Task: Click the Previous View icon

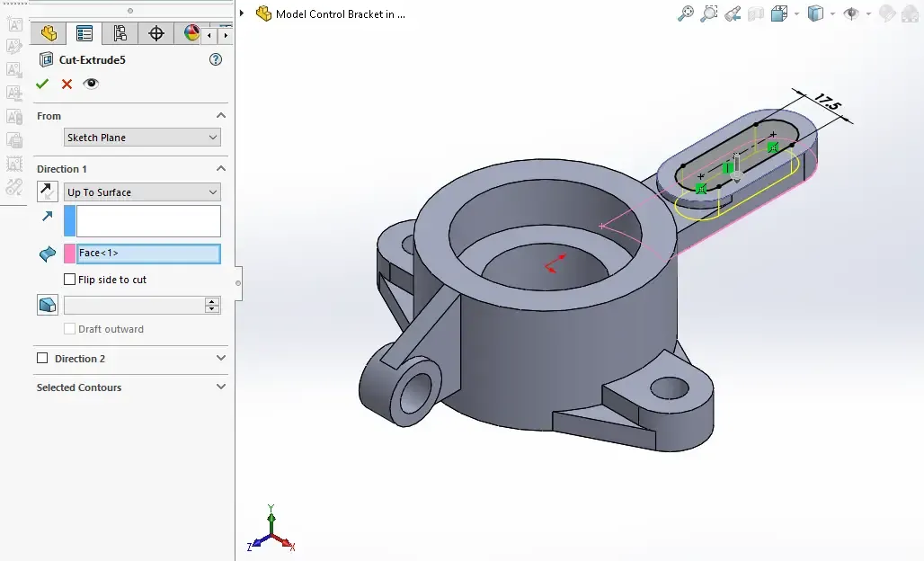Action: pos(733,13)
